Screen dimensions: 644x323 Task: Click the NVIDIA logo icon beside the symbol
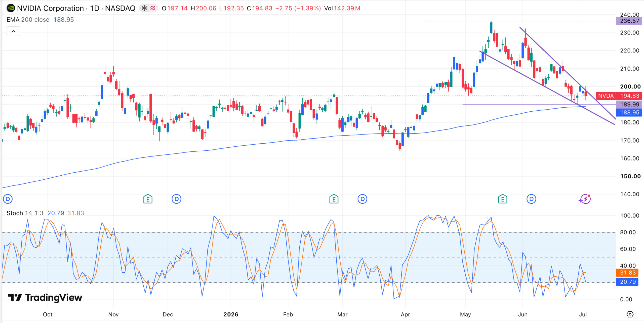11,8
